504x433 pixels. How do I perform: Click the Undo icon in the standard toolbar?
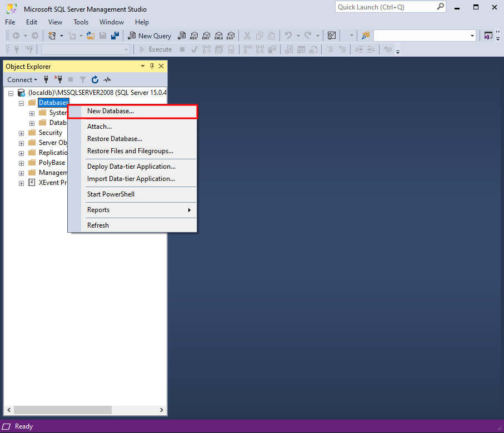point(288,36)
